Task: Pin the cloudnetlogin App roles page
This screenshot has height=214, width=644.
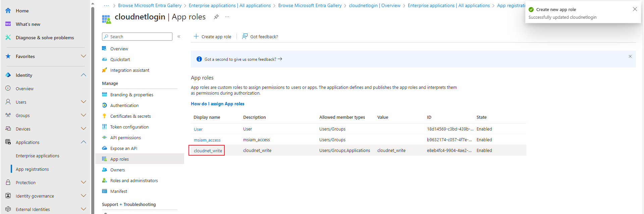Action: (x=216, y=17)
